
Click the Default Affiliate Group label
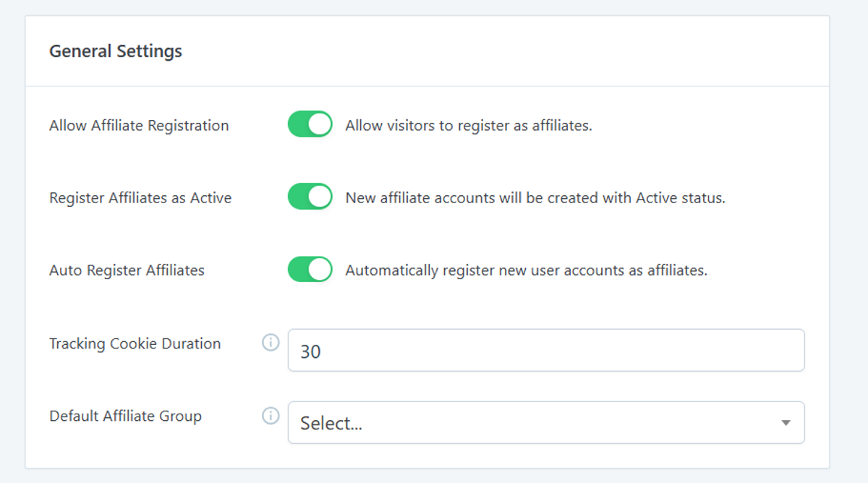(x=125, y=416)
